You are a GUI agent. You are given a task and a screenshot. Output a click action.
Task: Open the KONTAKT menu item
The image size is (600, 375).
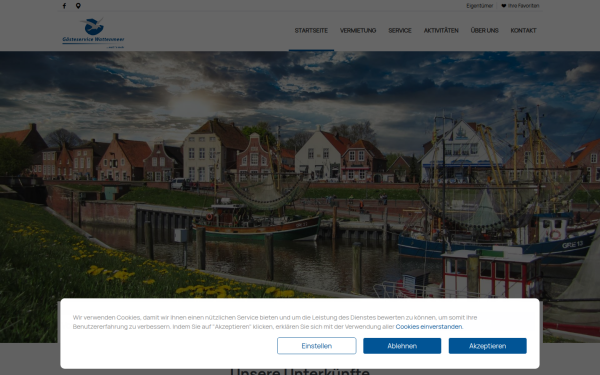point(523,31)
